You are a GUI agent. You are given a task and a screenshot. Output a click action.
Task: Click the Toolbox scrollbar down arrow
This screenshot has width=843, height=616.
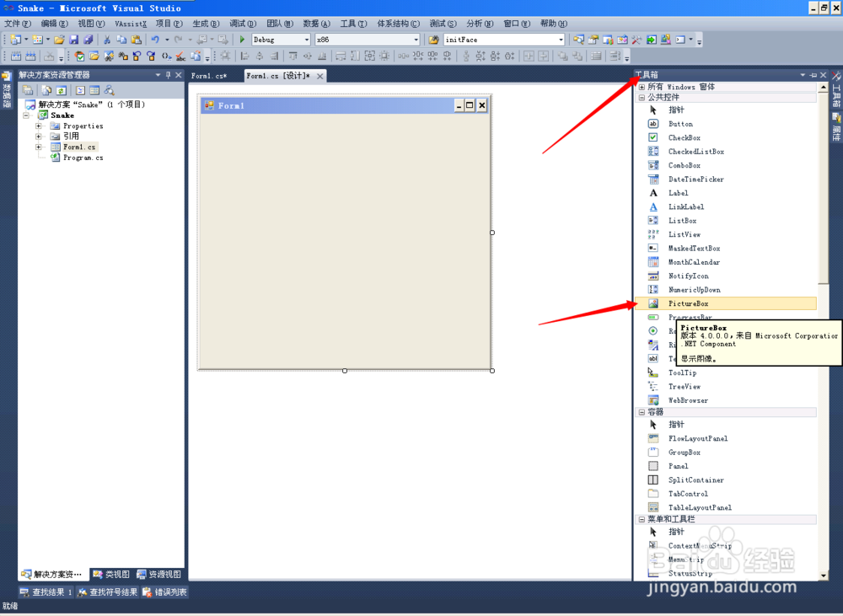[x=823, y=576]
